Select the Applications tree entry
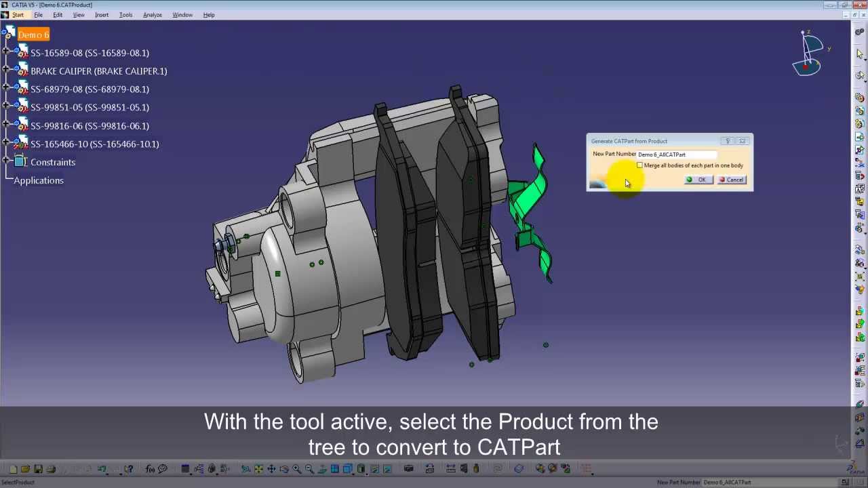 pyautogui.click(x=39, y=180)
